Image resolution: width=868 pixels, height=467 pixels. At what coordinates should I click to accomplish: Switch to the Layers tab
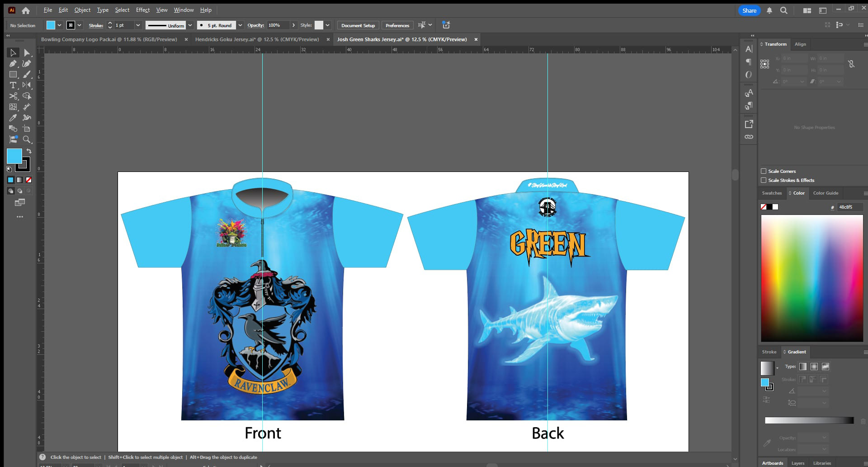click(x=798, y=463)
